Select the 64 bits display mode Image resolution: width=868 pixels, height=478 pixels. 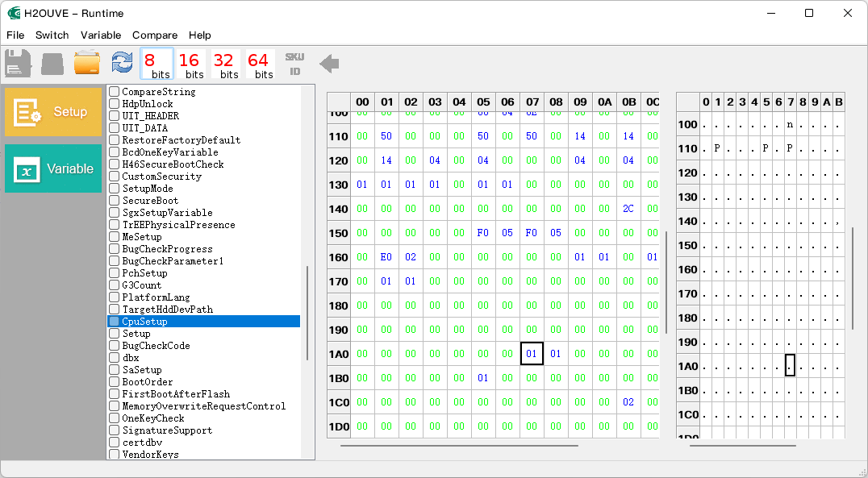(x=261, y=64)
